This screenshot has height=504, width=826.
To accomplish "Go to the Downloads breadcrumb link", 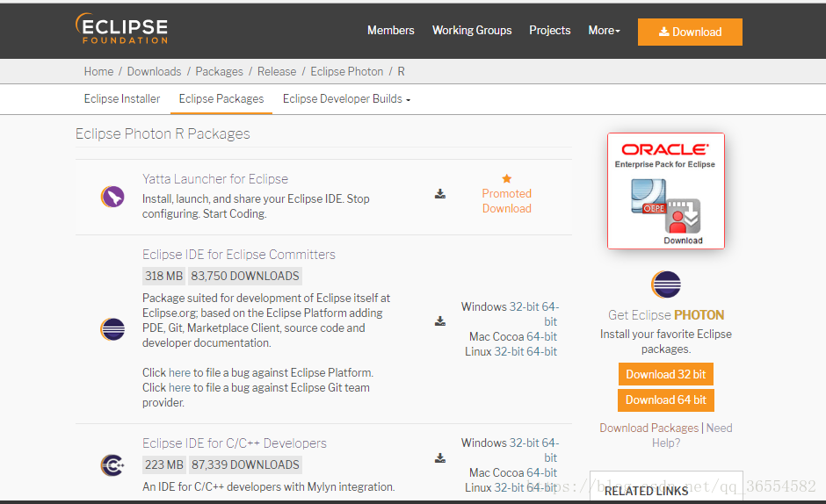I will 154,72.
